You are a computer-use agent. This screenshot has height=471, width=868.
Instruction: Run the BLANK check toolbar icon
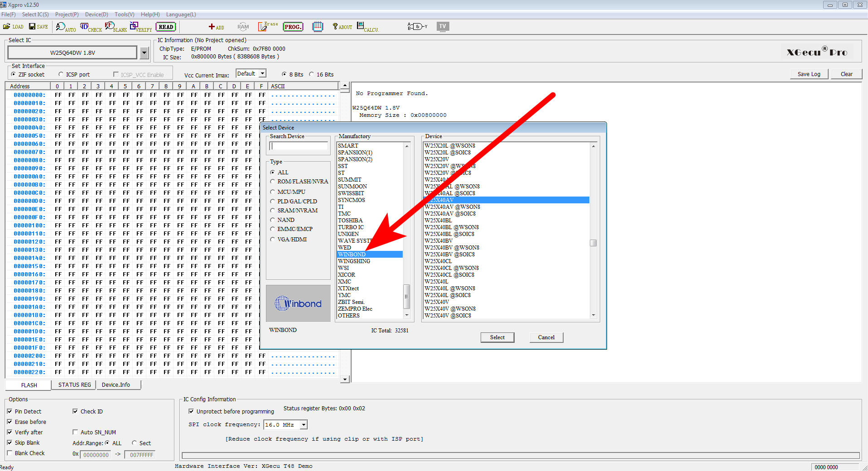coord(116,27)
